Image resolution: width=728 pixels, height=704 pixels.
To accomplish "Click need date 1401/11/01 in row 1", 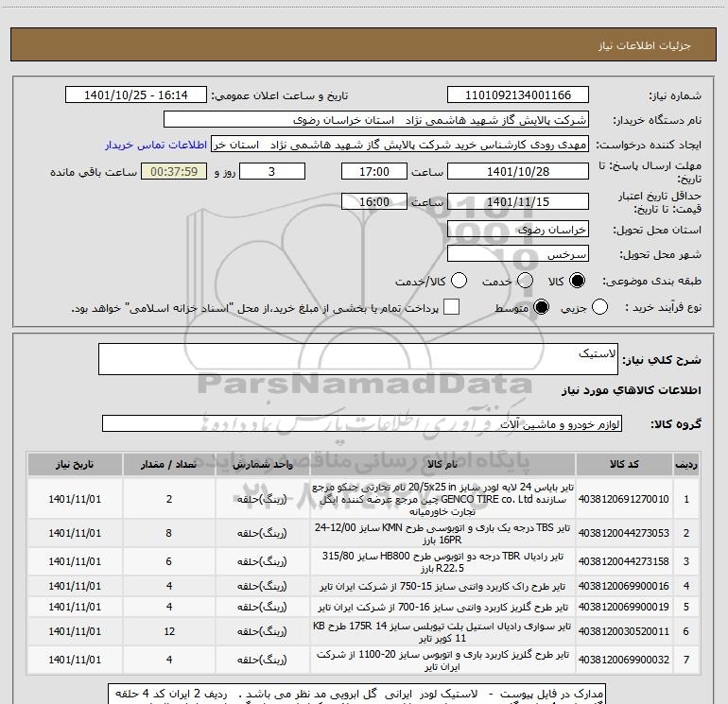I will [75, 499].
